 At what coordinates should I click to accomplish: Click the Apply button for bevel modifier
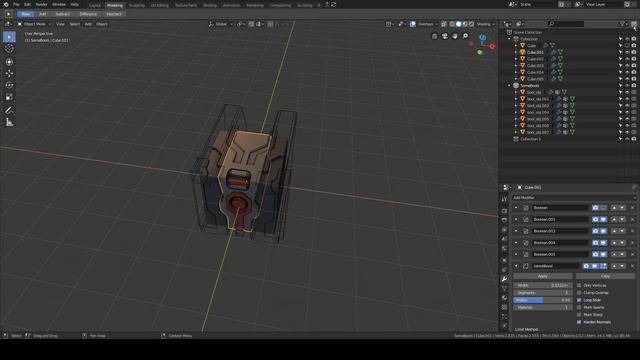[542, 276]
